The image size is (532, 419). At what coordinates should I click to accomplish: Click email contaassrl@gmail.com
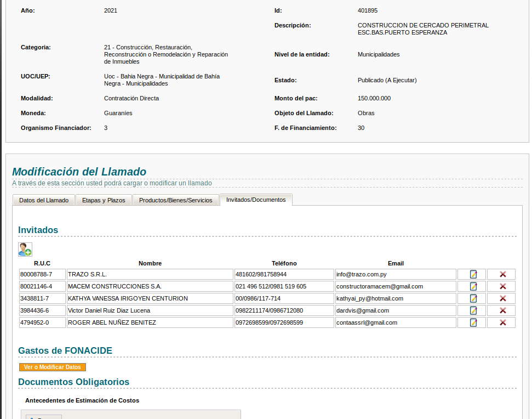coord(396,322)
